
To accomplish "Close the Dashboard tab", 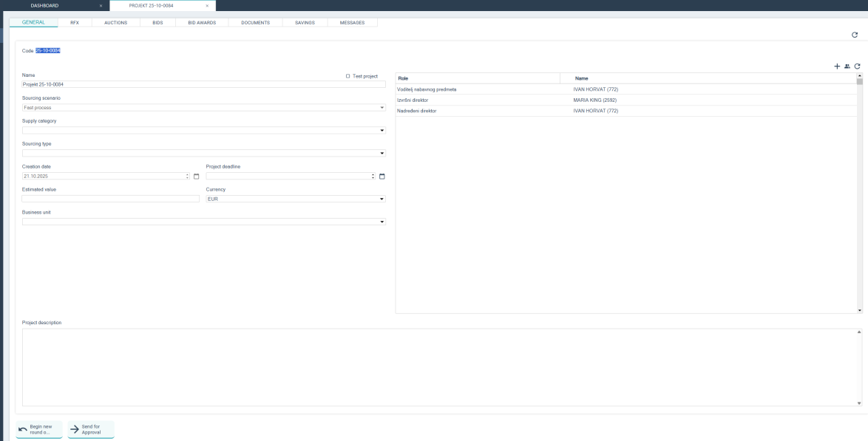I will (101, 6).
